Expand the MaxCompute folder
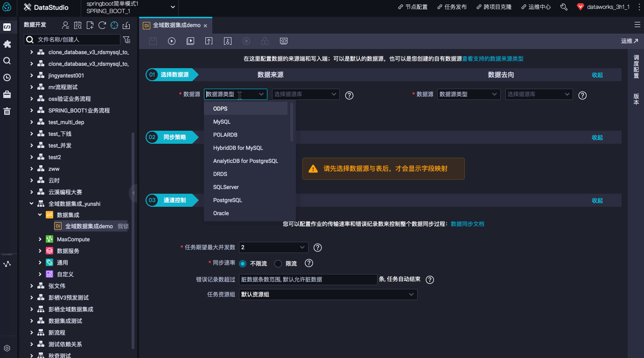The image size is (644, 358). point(40,239)
